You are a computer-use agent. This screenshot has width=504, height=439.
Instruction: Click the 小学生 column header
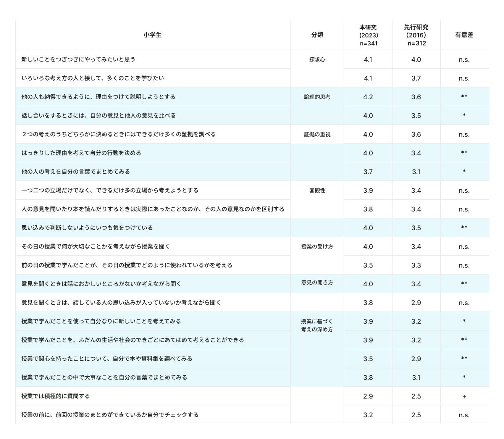point(153,35)
